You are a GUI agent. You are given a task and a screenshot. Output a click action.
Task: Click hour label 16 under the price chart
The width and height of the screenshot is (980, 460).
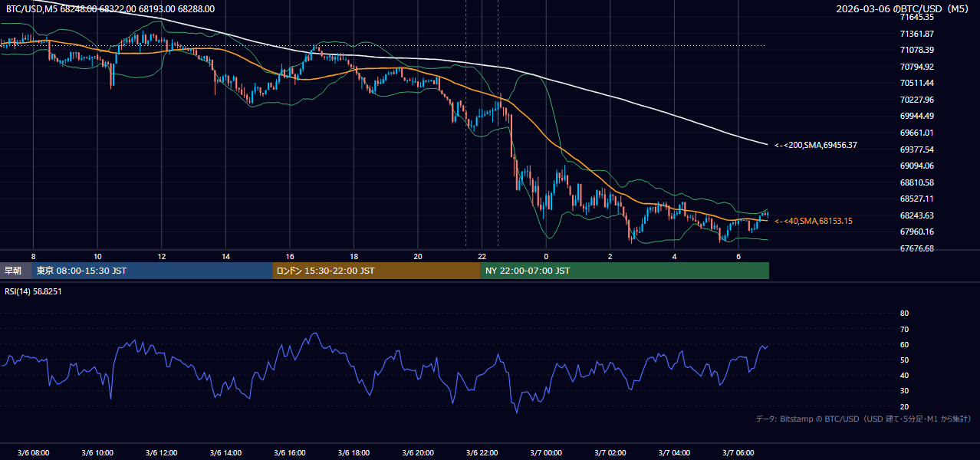click(x=290, y=255)
